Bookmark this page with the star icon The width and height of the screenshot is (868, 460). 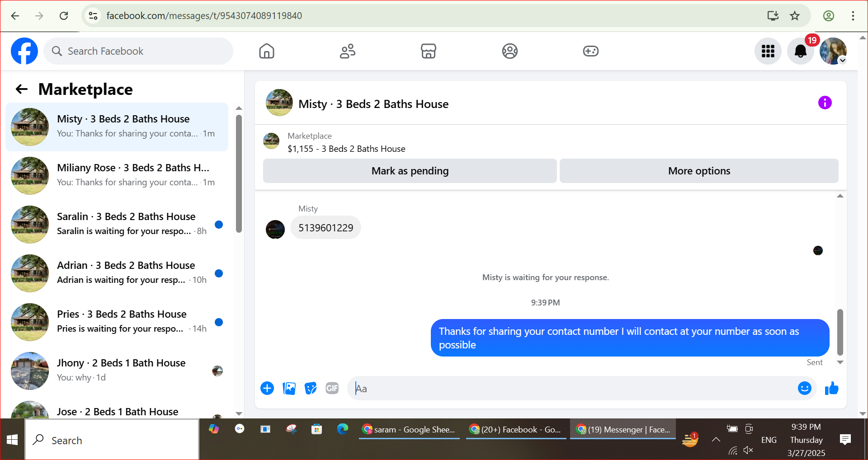pyautogui.click(x=795, y=16)
